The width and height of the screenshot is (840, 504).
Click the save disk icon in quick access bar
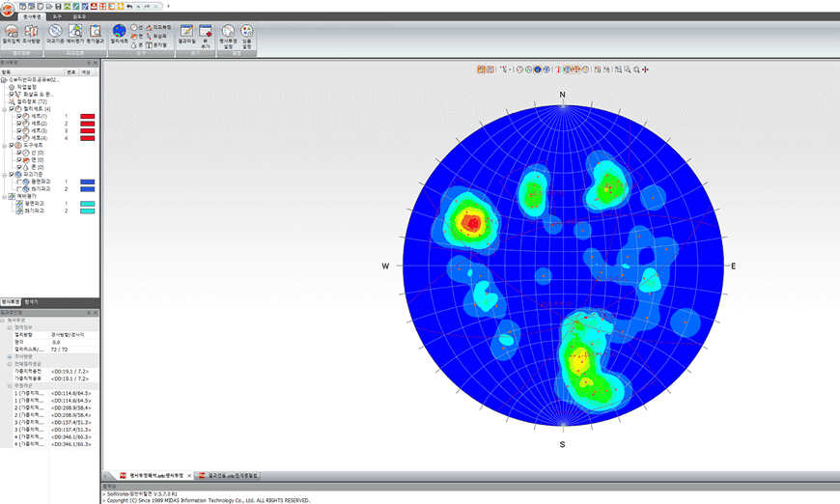pos(58,7)
